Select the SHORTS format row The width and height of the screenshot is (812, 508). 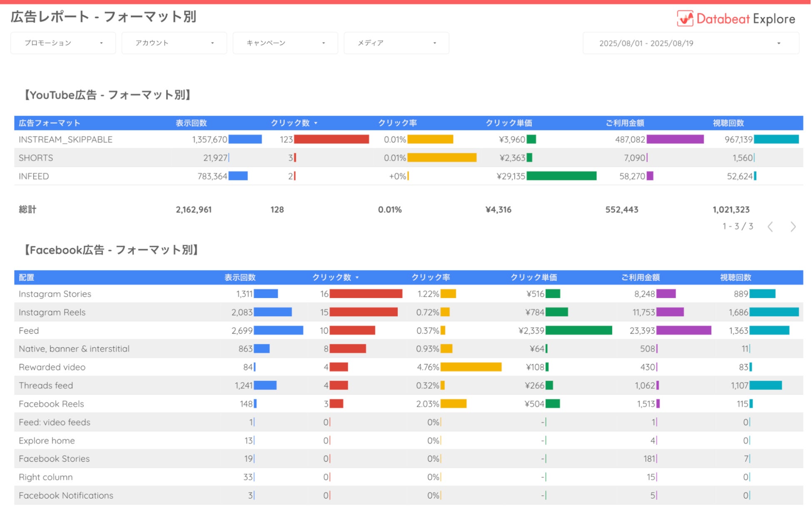408,158
